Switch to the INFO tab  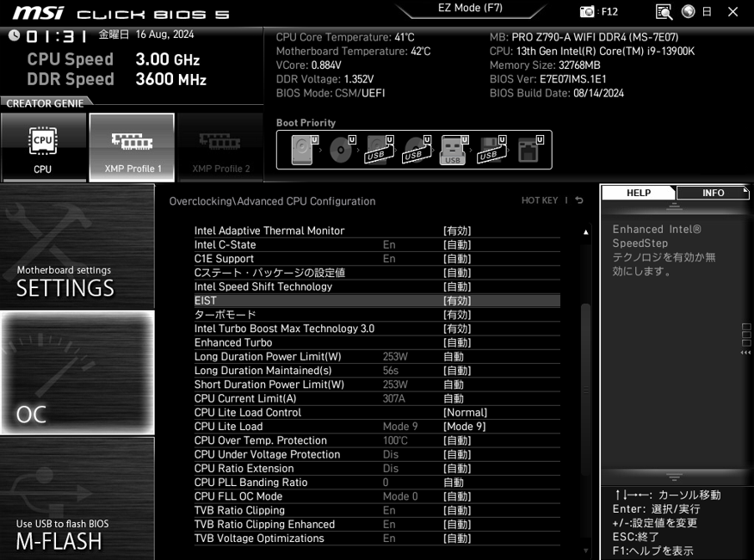tap(713, 193)
